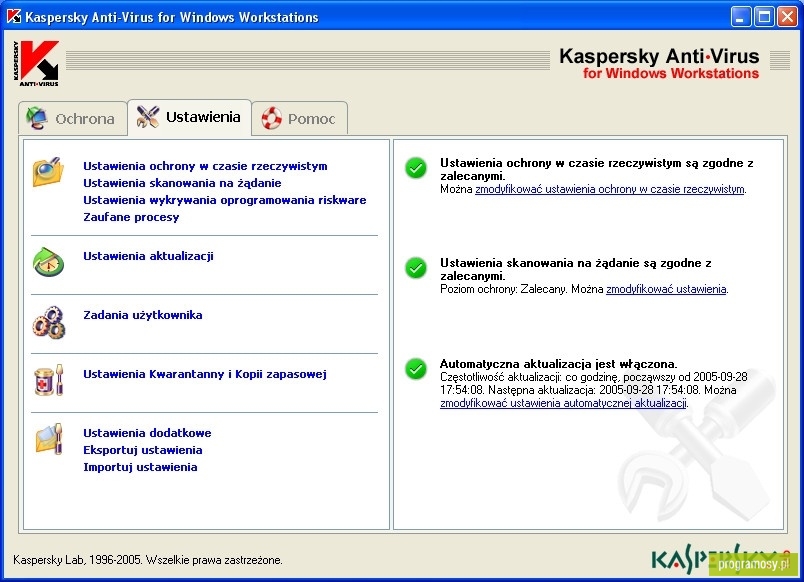Click the Kaspersky logo in the header
Viewport: 804px width, 582px height.
36,63
